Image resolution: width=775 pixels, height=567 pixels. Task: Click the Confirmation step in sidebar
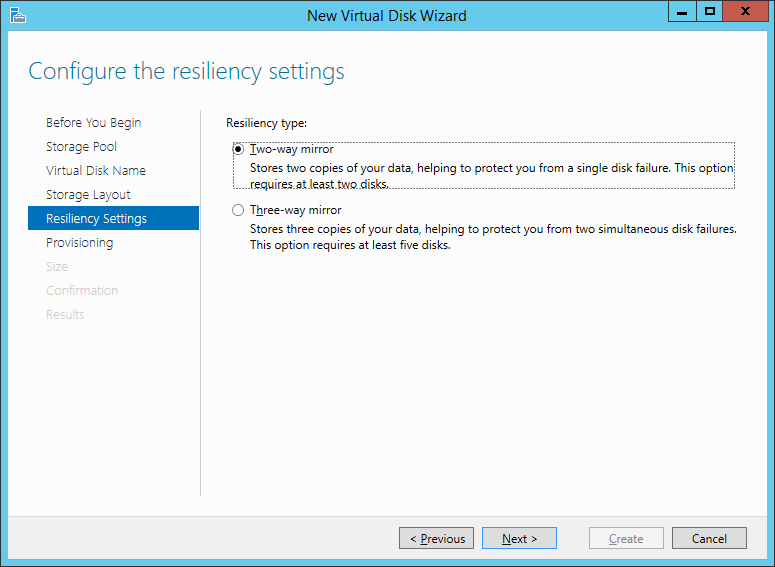(x=82, y=291)
